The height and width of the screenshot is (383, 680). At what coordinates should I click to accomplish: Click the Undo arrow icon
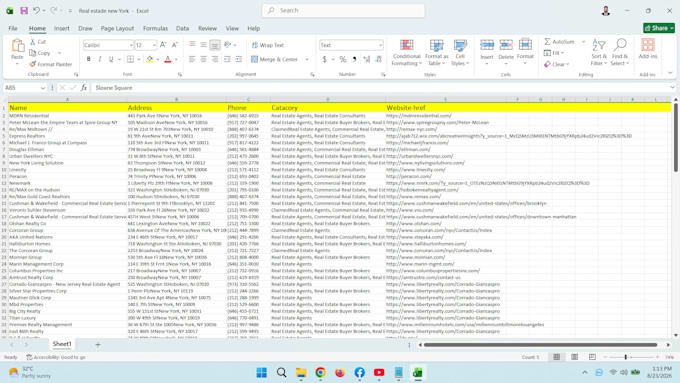(x=36, y=10)
